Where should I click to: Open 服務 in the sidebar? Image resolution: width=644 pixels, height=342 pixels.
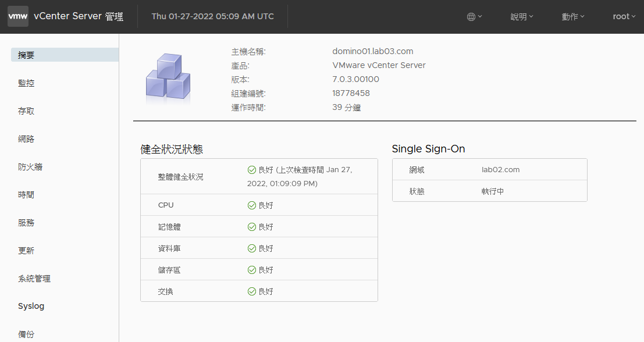click(x=26, y=223)
